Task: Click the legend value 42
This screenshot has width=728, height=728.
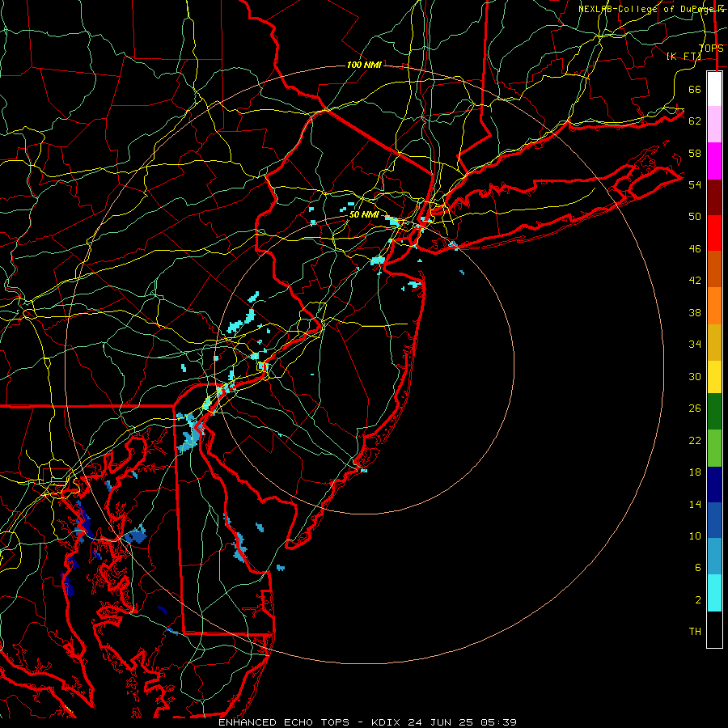Action: [695, 281]
